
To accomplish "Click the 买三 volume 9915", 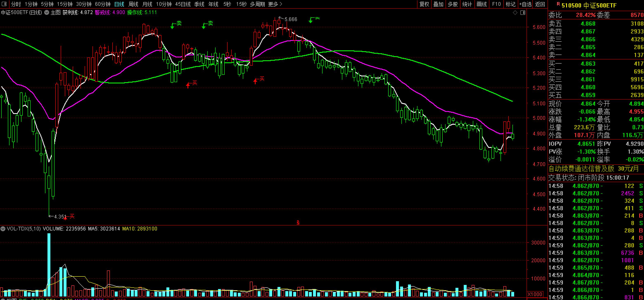I will (637, 79).
